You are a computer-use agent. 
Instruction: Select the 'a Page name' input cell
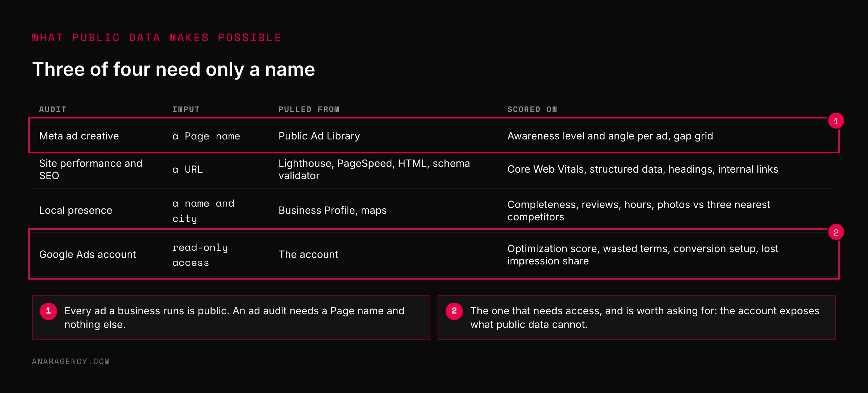[x=206, y=136]
